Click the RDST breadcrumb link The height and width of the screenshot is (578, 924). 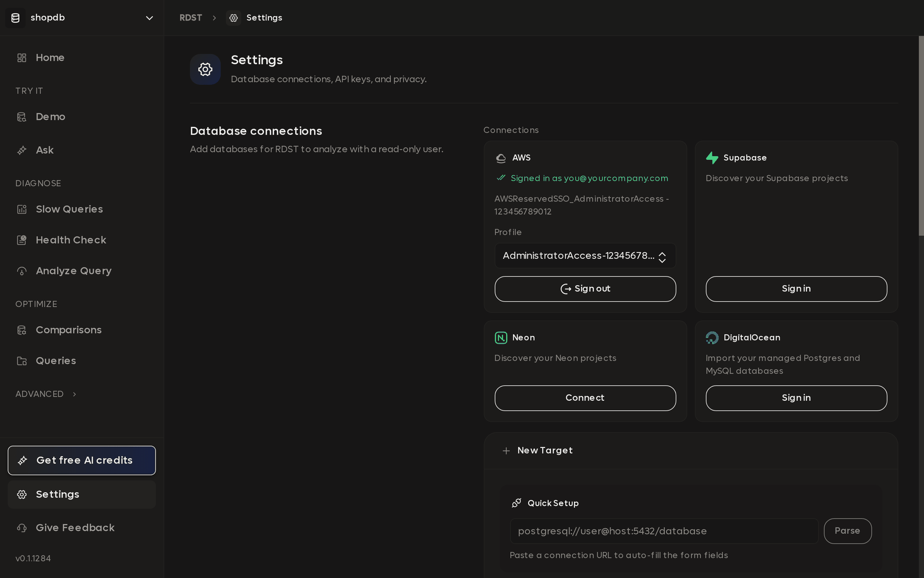point(190,18)
